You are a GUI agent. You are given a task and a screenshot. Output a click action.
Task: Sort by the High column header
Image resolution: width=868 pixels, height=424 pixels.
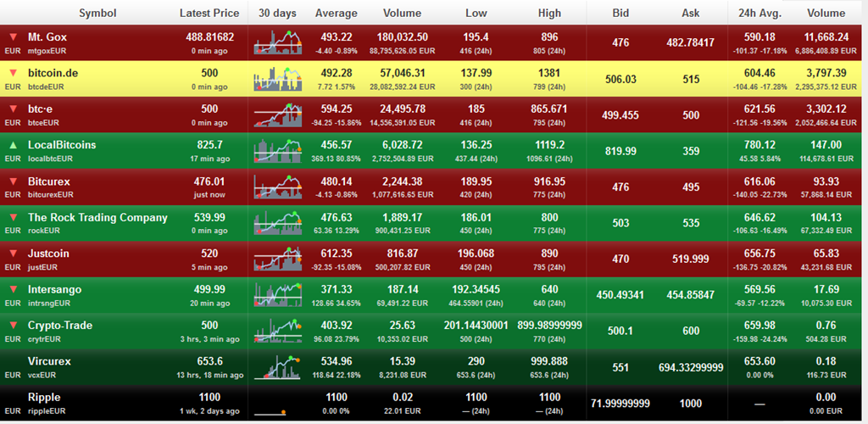tap(549, 13)
